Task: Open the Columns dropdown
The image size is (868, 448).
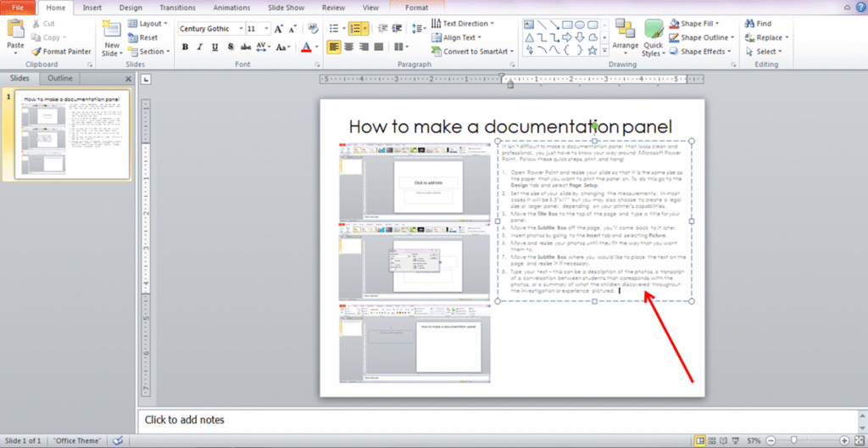Action: [400, 48]
